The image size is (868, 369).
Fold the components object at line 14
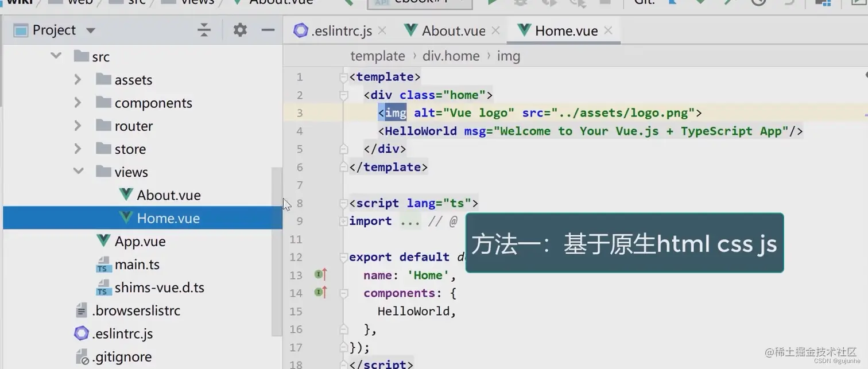coord(343,293)
